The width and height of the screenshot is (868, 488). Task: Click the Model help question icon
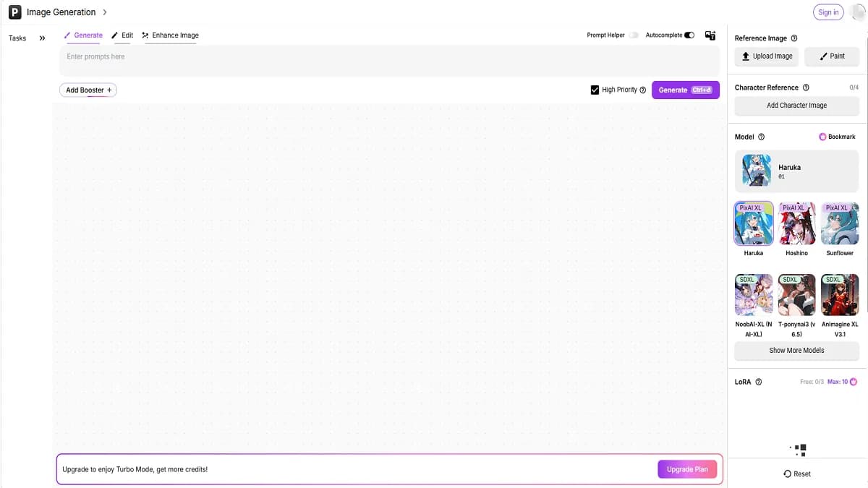(761, 137)
